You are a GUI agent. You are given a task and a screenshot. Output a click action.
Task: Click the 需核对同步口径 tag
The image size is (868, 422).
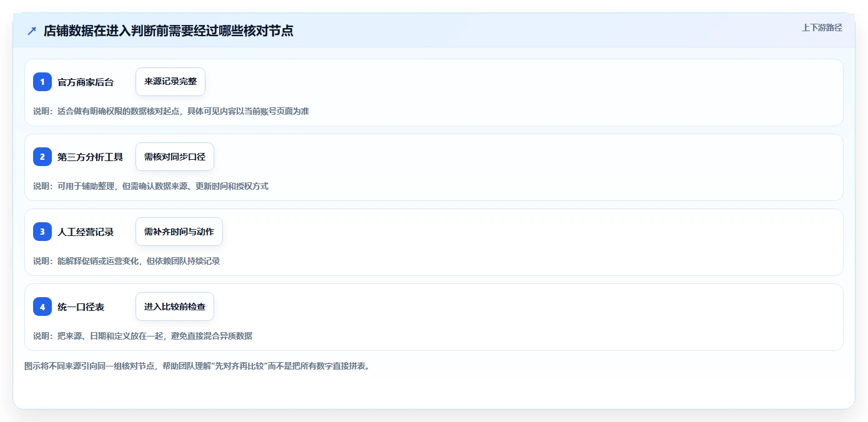tap(175, 157)
